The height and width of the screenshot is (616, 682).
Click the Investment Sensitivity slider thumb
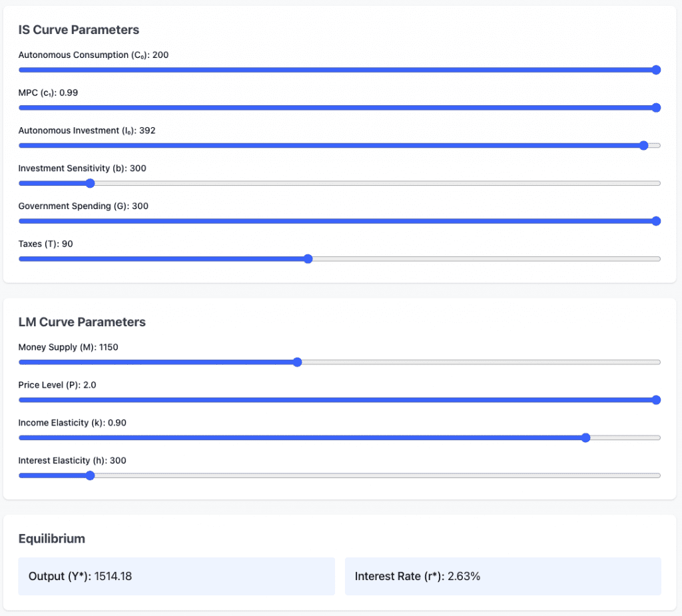pos(90,184)
